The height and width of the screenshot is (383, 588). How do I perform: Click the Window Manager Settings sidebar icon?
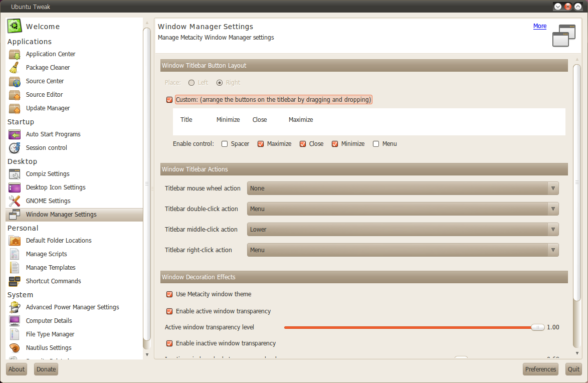point(15,215)
